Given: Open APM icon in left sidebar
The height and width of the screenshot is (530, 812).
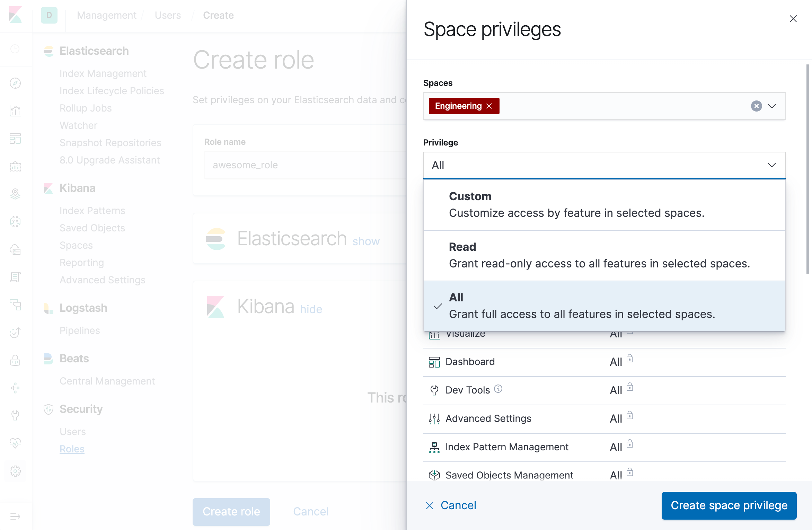Looking at the screenshot, I should point(15,305).
